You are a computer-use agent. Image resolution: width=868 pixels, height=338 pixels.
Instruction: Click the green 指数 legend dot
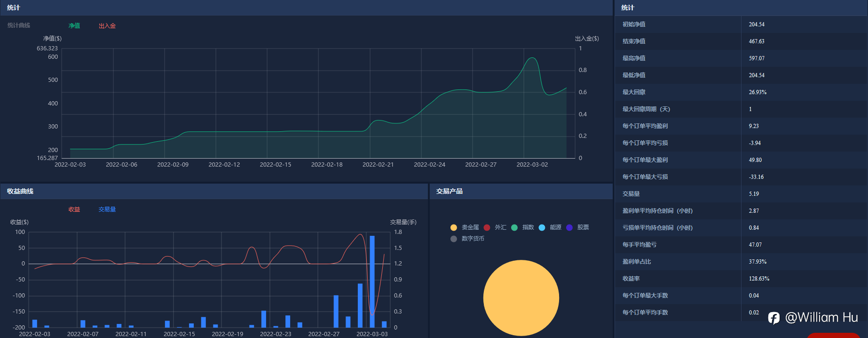pyautogui.click(x=514, y=227)
